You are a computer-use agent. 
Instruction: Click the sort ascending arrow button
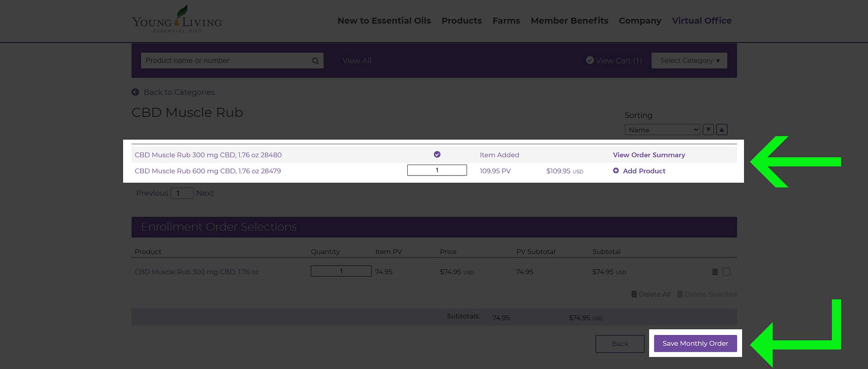point(722,130)
